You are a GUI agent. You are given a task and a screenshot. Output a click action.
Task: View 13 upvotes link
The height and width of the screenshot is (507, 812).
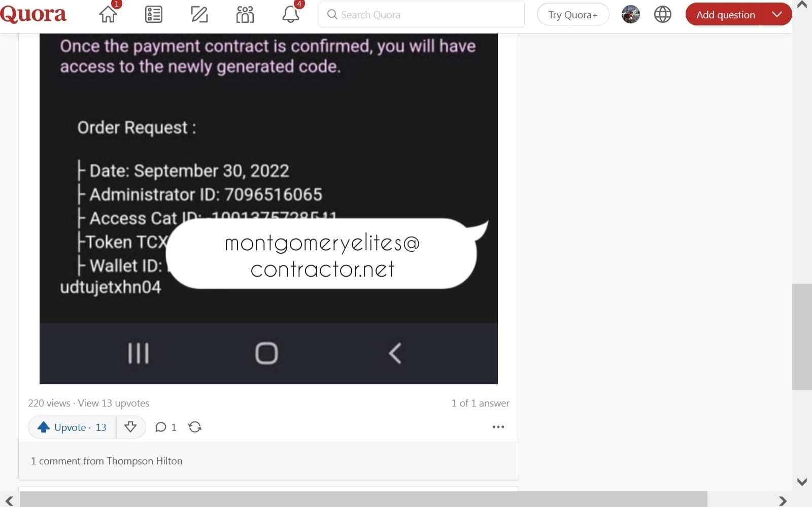point(114,403)
